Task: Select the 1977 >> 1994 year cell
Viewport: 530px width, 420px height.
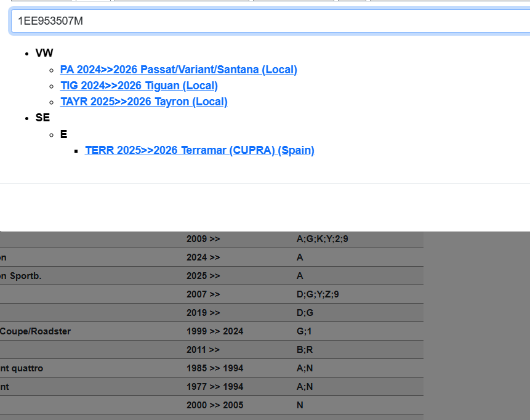Action: (215, 387)
